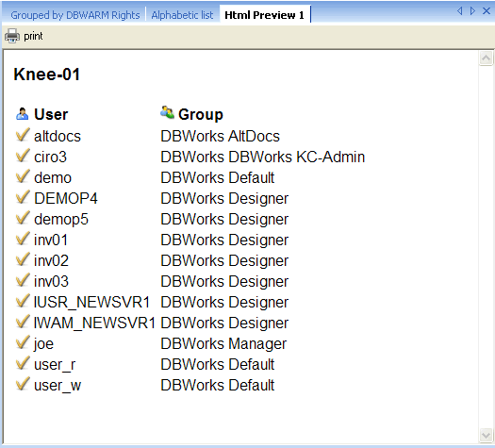Select the joe user name
The image size is (495, 448).
pyautogui.click(x=44, y=344)
